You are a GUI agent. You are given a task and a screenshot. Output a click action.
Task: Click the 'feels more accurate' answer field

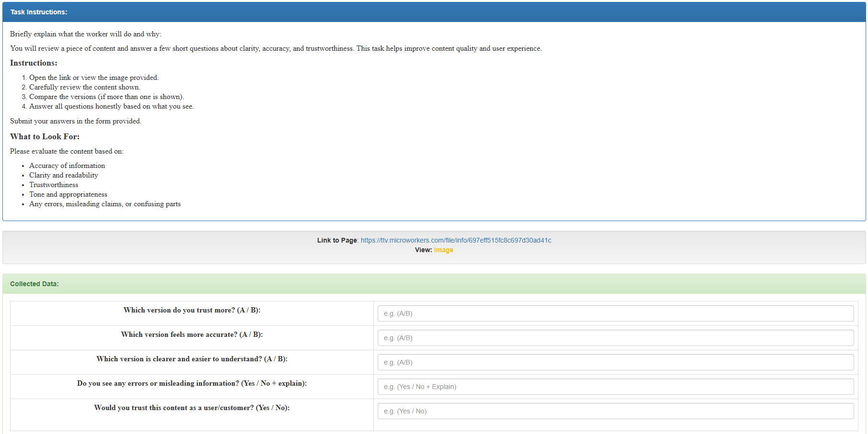click(615, 338)
